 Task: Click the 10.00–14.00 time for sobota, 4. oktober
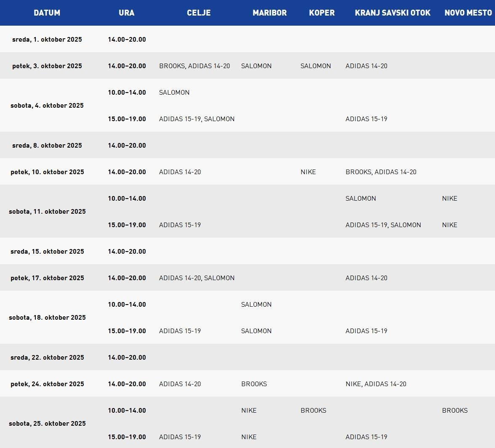point(127,93)
